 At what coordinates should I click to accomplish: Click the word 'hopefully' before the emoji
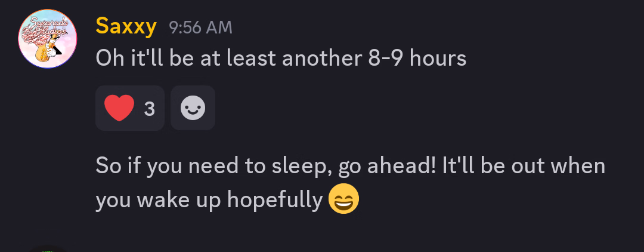pos(275,201)
